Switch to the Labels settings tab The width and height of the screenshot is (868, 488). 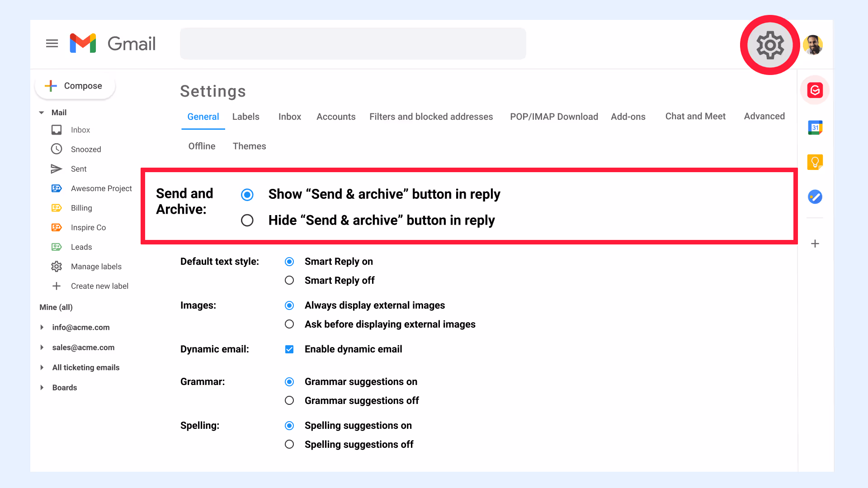tap(245, 117)
